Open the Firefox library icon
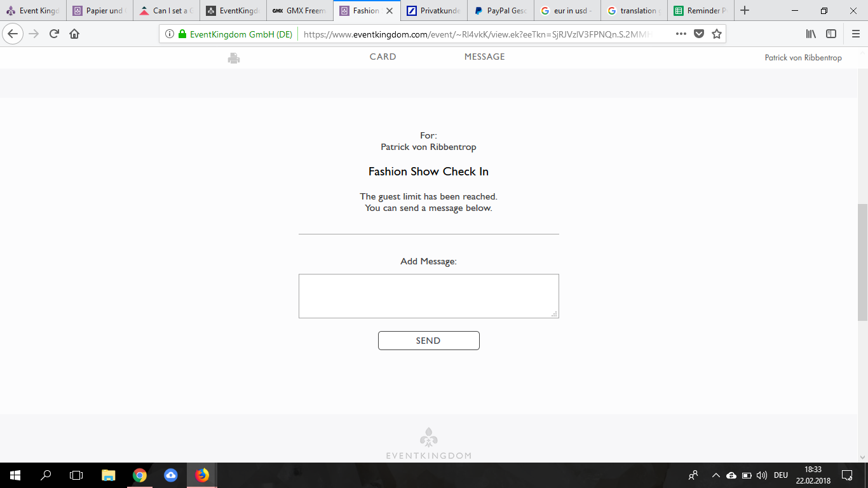 811,34
